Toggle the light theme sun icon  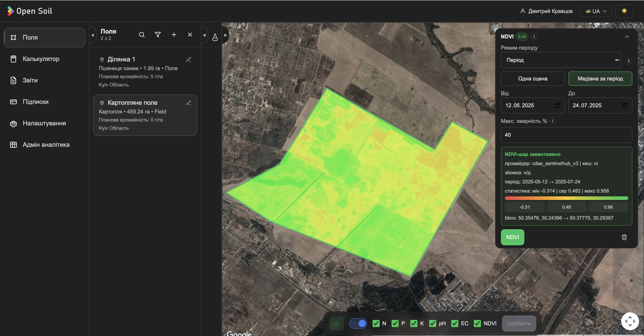[624, 11]
